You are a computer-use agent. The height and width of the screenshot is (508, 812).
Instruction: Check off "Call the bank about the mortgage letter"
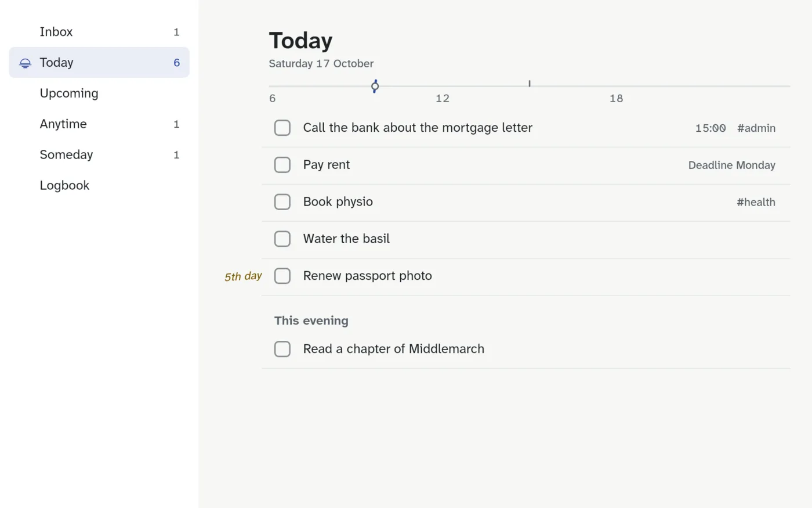[282, 128]
